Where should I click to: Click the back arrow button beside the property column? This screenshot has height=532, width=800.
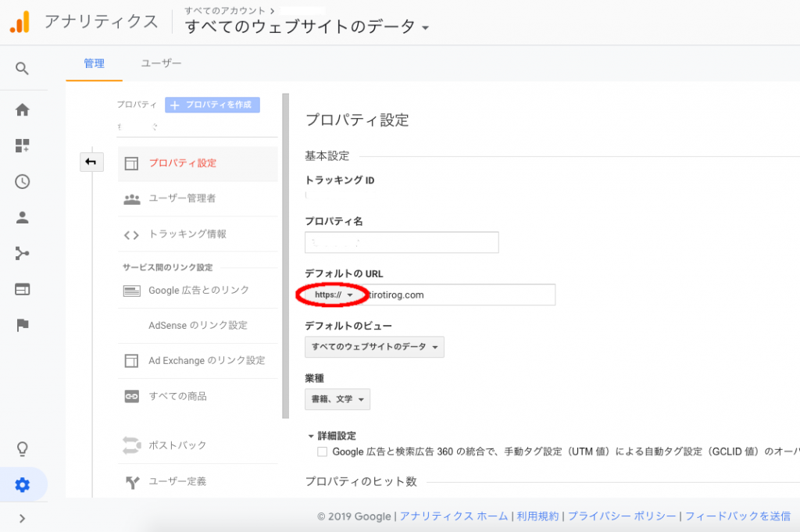coord(91,162)
